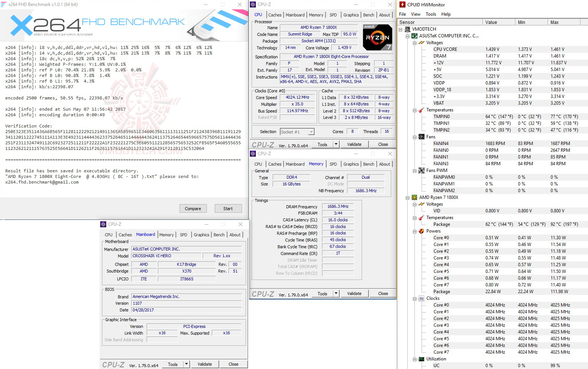
Task: Collapse the Fans node in HWMonitor
Action: pos(415,137)
